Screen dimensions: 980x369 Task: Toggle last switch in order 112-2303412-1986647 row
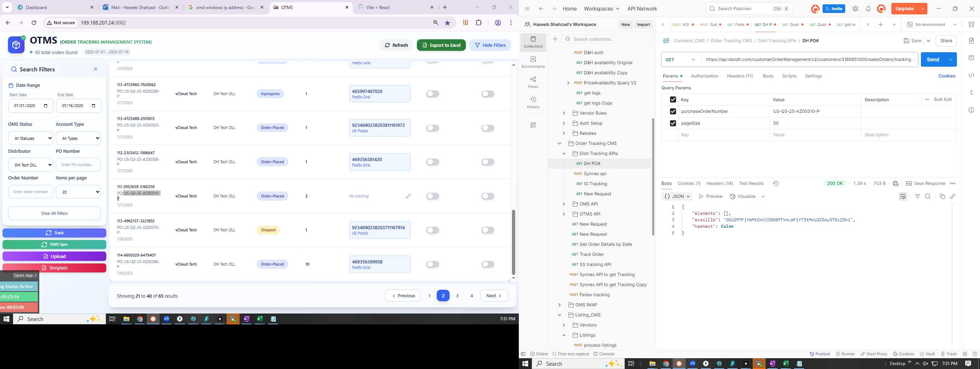[488, 162]
